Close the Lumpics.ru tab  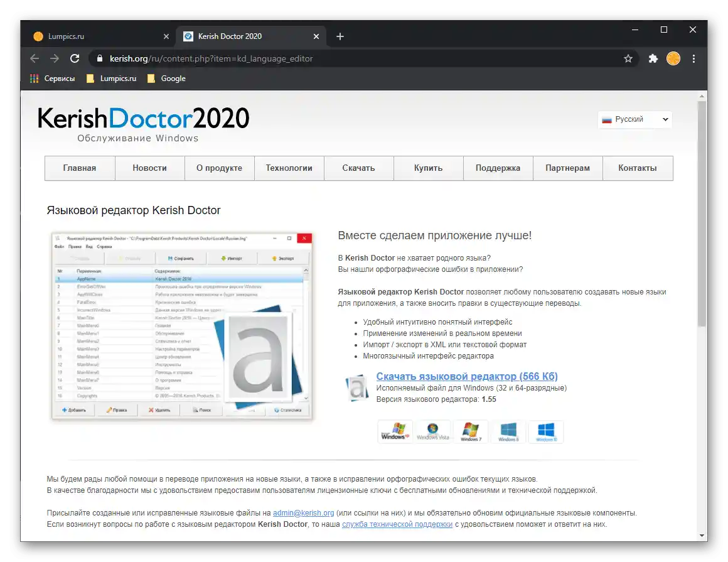(166, 36)
